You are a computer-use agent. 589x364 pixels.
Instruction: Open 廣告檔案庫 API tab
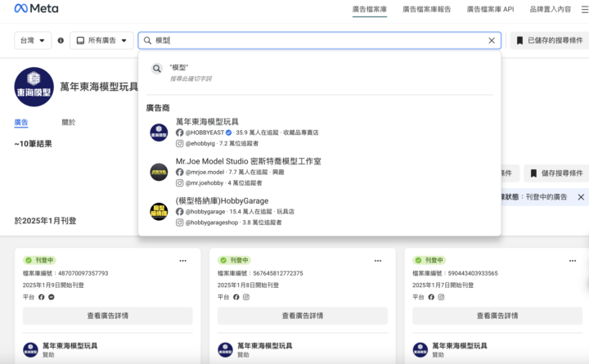tap(490, 9)
